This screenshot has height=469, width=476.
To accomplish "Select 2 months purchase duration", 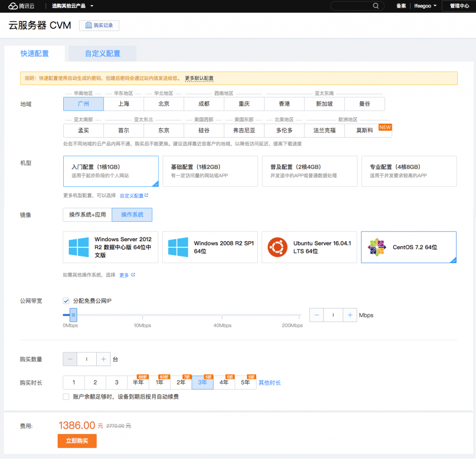I will 95,383.
